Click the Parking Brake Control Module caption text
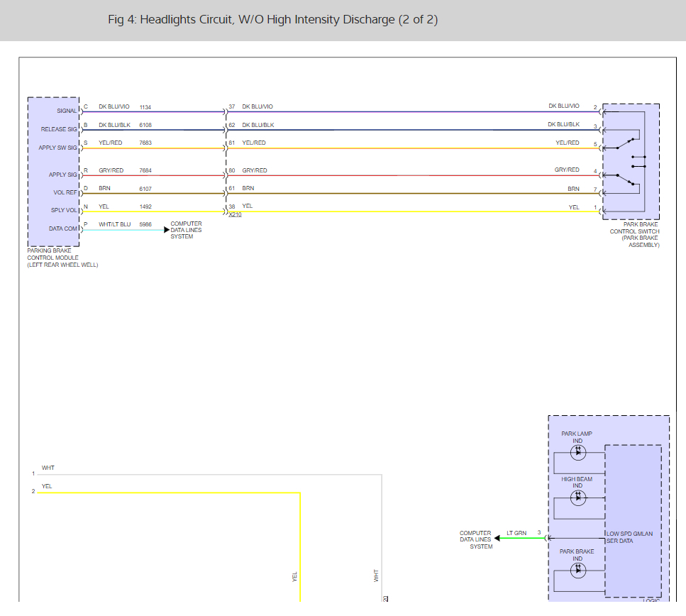686x616 pixels. pos(62,258)
